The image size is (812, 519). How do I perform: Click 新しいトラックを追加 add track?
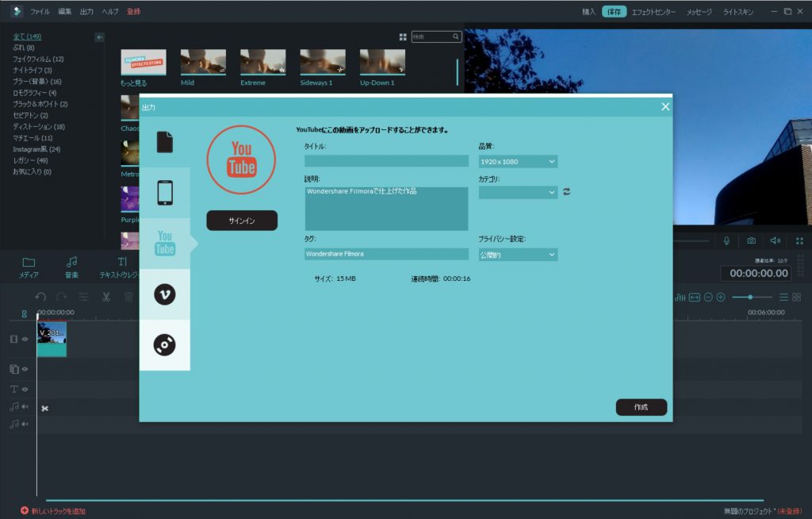click(x=53, y=511)
